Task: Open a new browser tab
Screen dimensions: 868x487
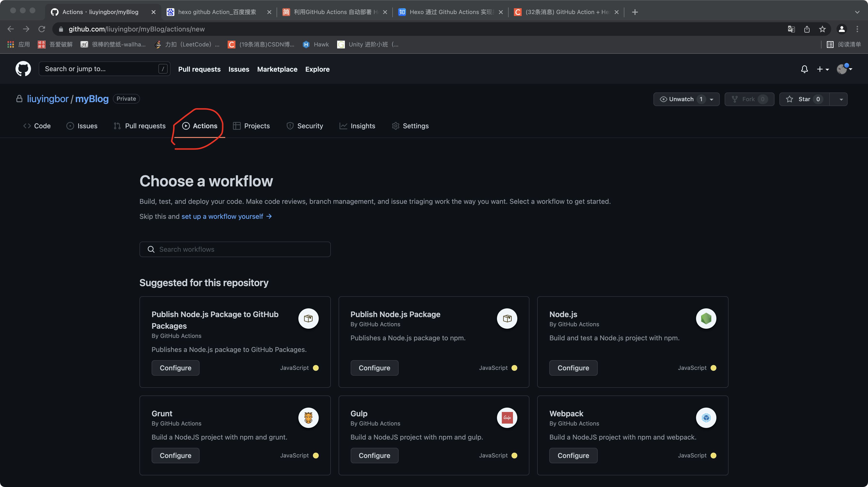Action: (635, 12)
